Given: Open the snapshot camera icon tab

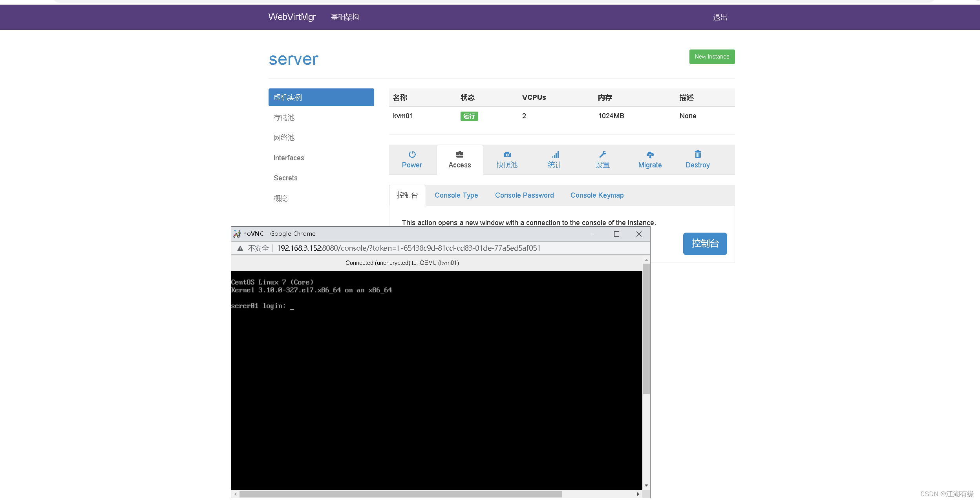Looking at the screenshot, I should 507,154.
